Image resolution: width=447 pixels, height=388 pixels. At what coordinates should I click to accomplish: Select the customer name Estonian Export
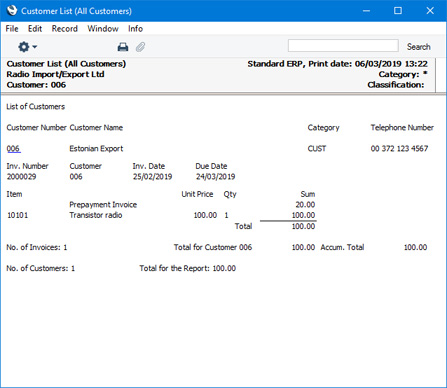(x=96, y=149)
